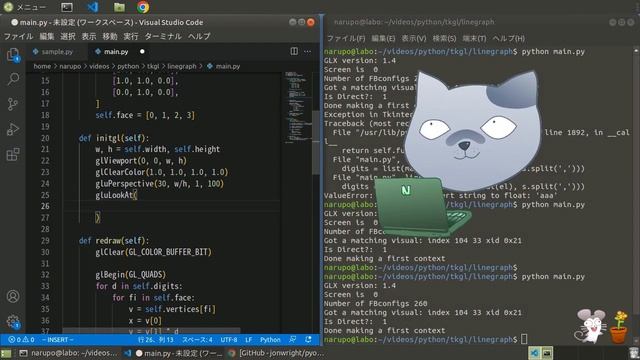Open 編集(E) menu in terminal window
Image resolution: width=640 pixels, height=360 pixels.
383,38
